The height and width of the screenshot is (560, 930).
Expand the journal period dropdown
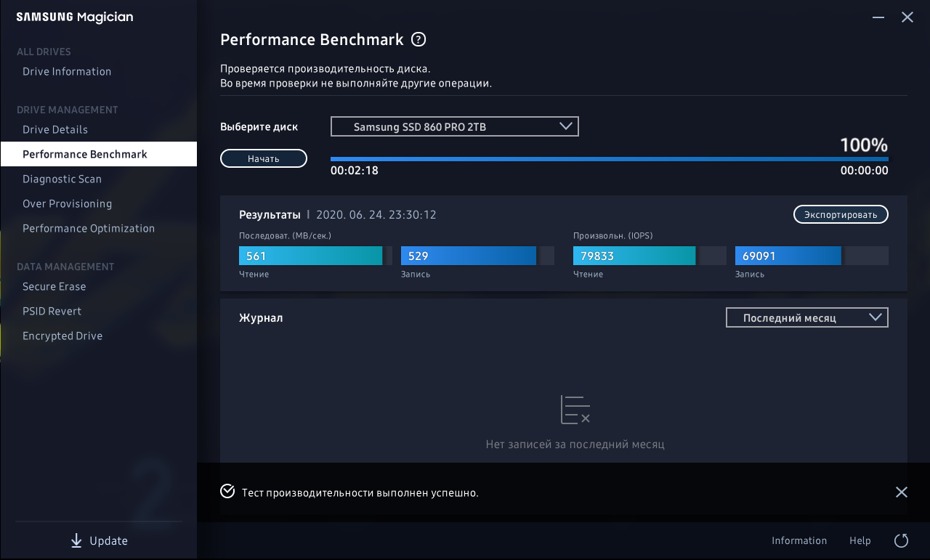point(806,318)
